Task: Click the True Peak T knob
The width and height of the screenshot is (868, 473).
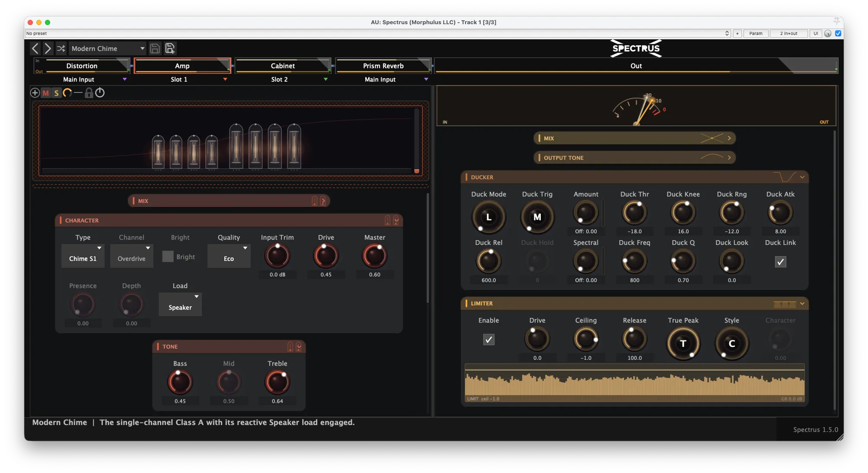Action: coord(683,343)
